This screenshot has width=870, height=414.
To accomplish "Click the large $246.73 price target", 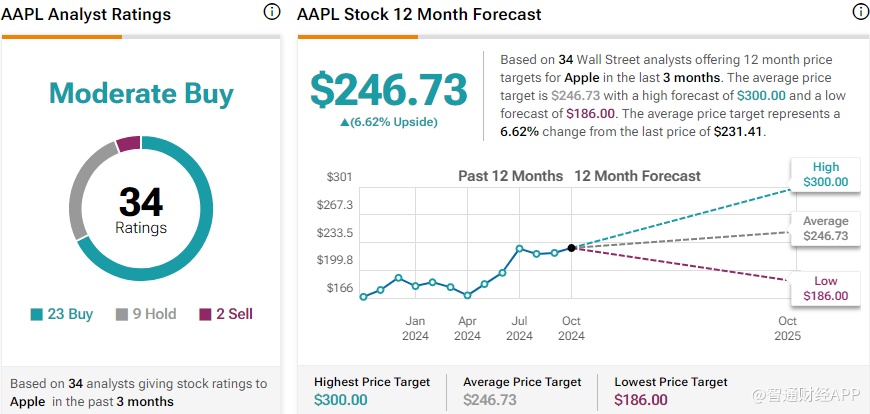I will [388, 90].
